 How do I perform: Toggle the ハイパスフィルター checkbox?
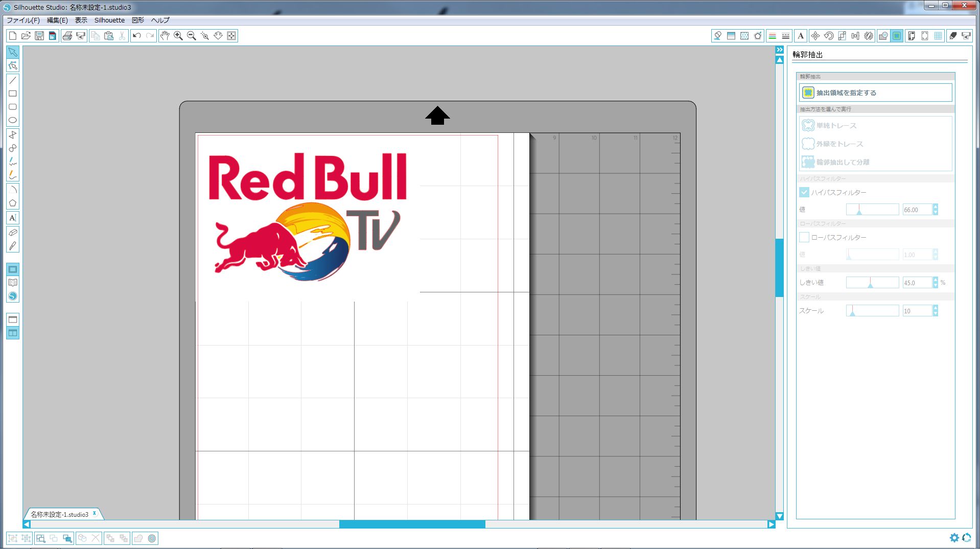pos(804,192)
